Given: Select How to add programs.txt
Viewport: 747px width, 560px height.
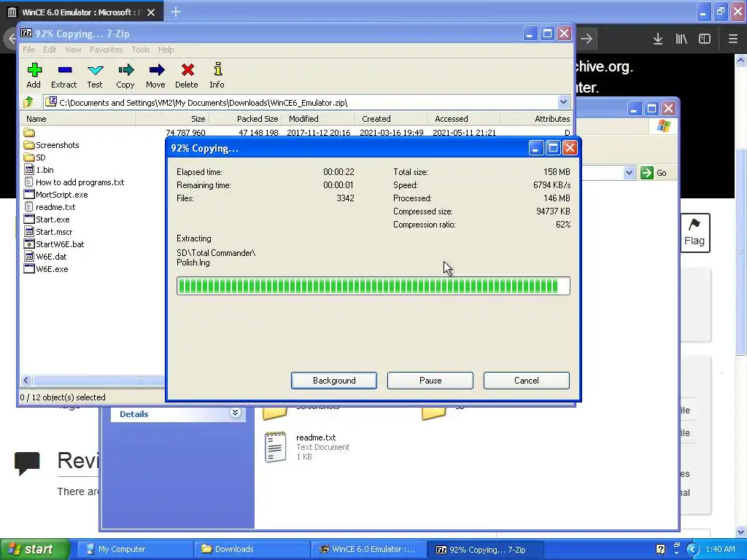Looking at the screenshot, I should point(74,182).
